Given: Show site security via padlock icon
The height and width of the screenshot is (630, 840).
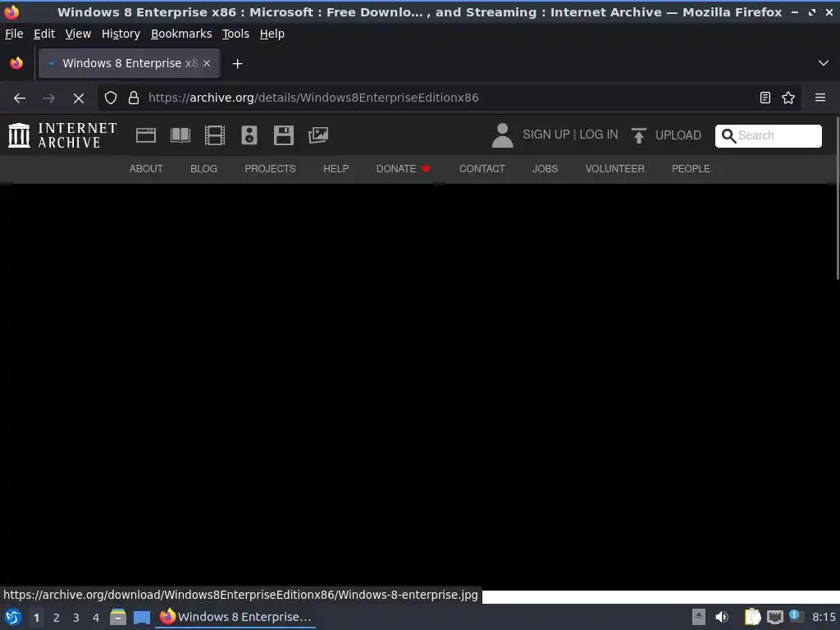Looking at the screenshot, I should pos(134,98).
